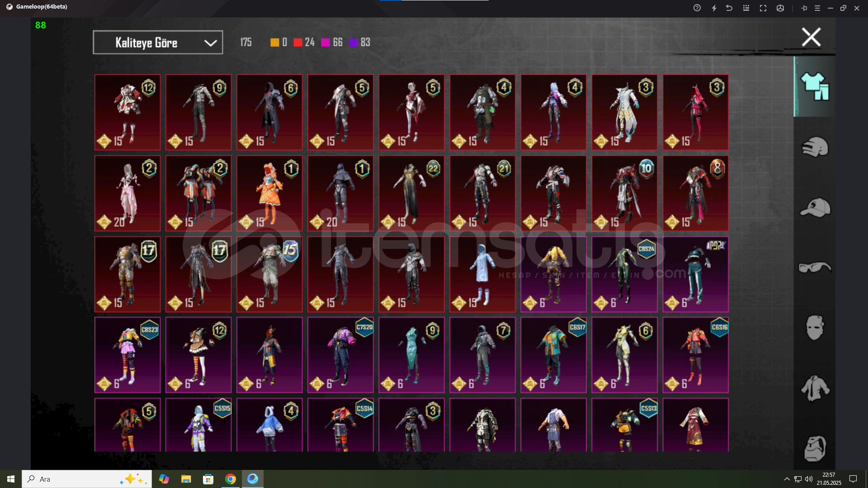Open the Gameloop user account icon
Screen dimensions: 868x488
(780, 8)
